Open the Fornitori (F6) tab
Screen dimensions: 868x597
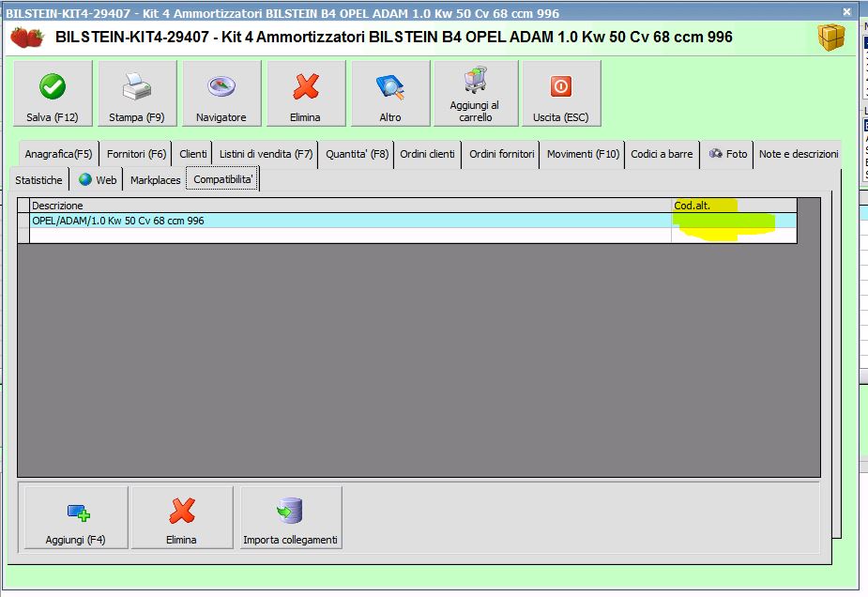tap(136, 154)
